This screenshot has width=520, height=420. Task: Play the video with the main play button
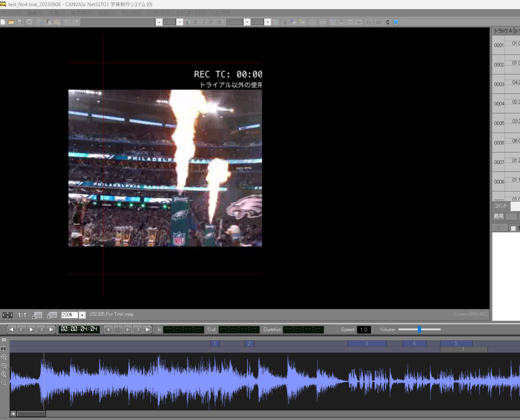(31, 329)
